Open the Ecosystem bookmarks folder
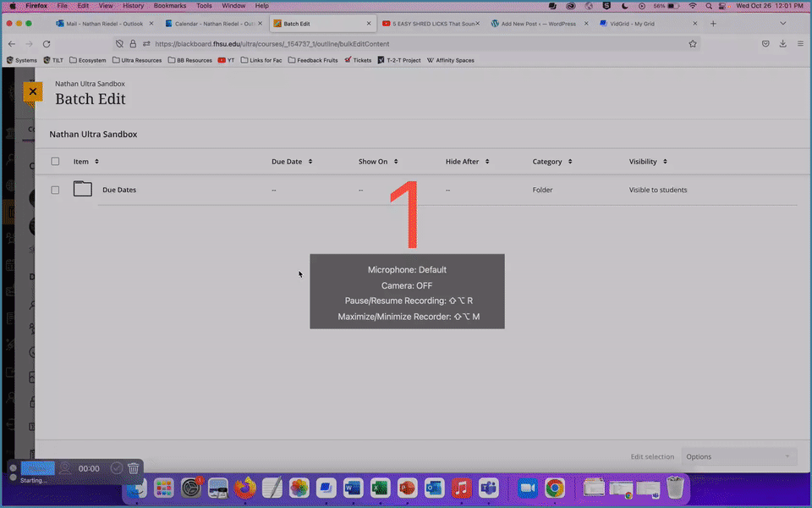This screenshot has height=508, width=812. point(87,60)
